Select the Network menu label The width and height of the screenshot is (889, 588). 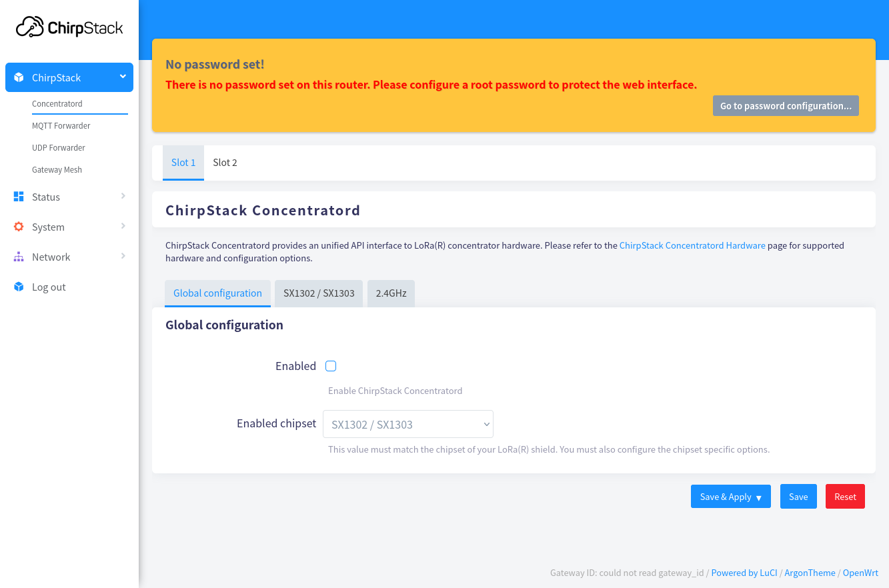coord(51,257)
